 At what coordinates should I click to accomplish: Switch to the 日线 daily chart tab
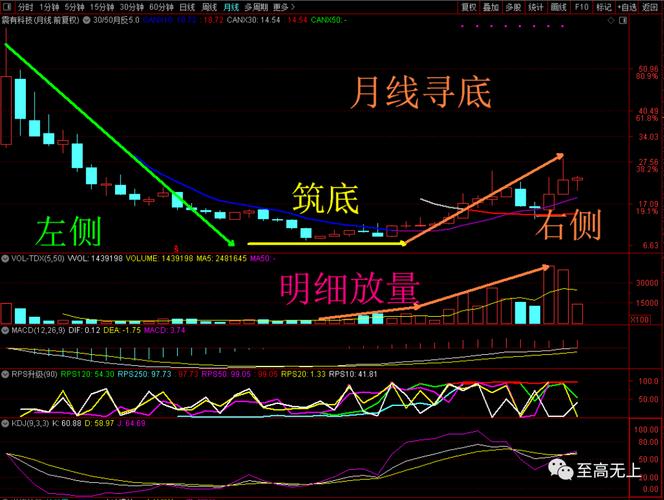pyautogui.click(x=187, y=7)
